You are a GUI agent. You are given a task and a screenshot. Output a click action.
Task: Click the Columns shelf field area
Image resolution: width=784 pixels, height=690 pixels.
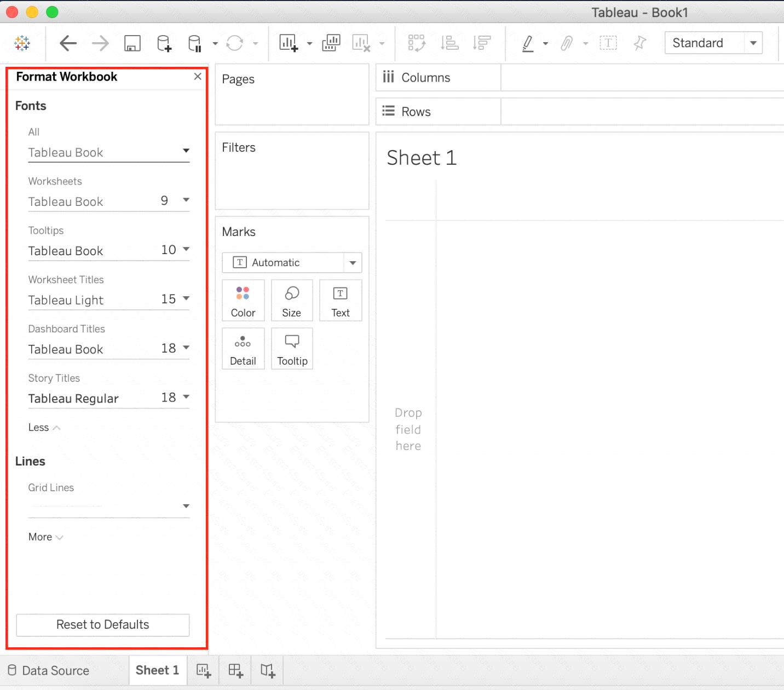click(642, 77)
